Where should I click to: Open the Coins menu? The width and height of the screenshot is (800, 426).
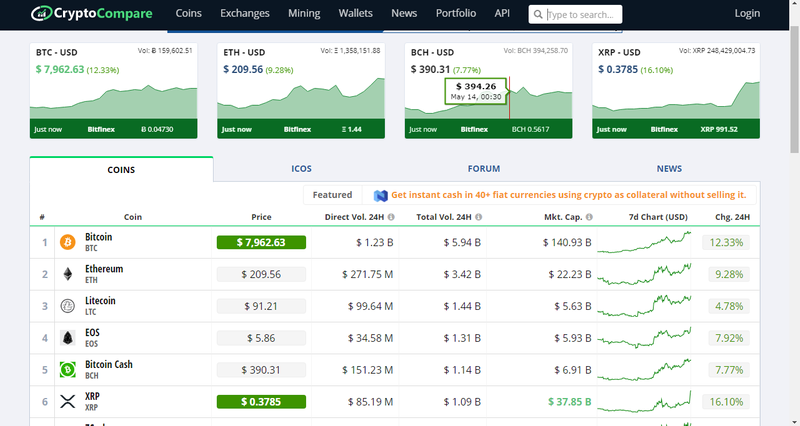[x=188, y=13]
